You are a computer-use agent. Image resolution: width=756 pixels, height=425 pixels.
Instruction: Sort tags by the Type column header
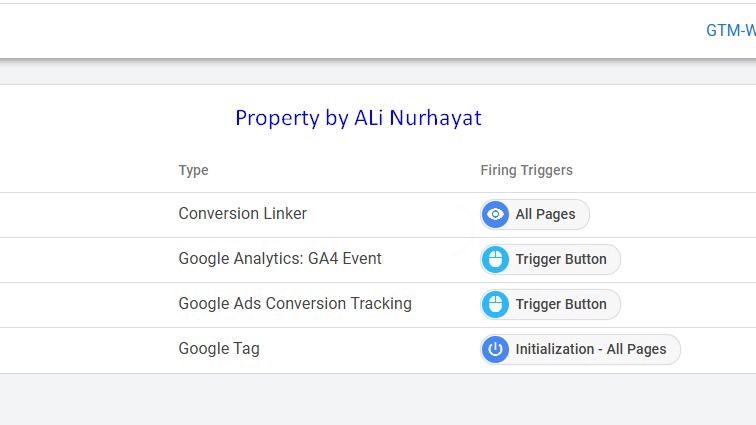pyautogui.click(x=193, y=171)
